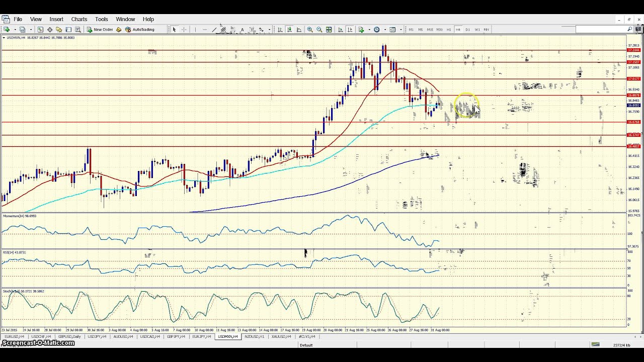644x362 pixels.
Task: Switch to #CLV5,H4 chart tab
Action: click(307, 336)
